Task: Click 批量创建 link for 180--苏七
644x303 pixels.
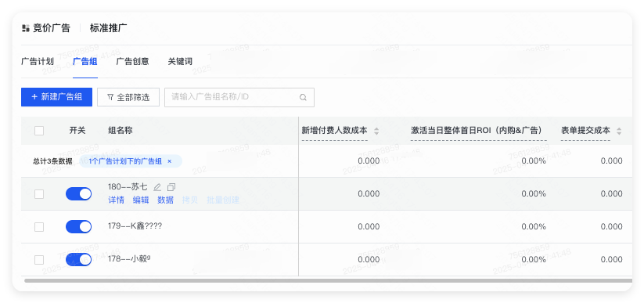Action: [223, 200]
